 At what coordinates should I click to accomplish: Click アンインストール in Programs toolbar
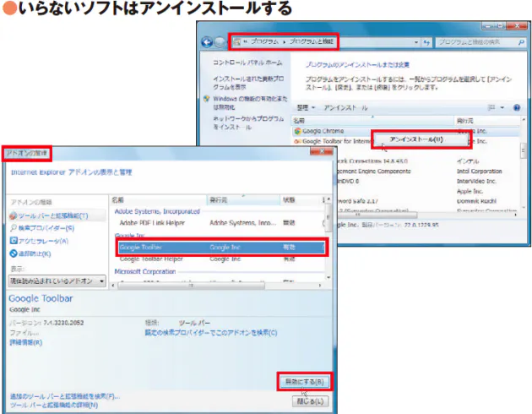345,107
